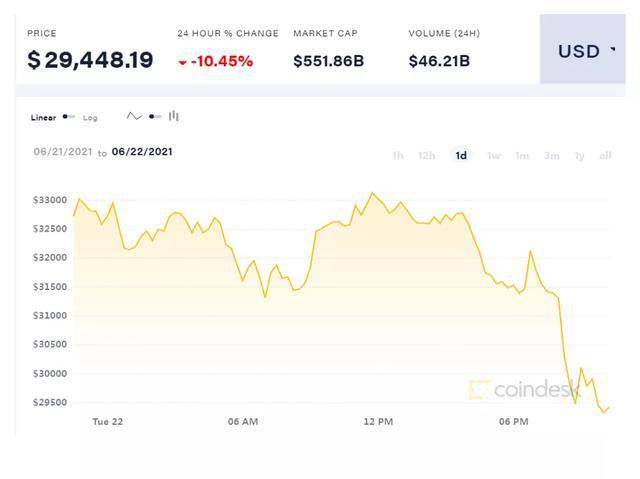Click the start date 06/21/2021

tap(63, 151)
